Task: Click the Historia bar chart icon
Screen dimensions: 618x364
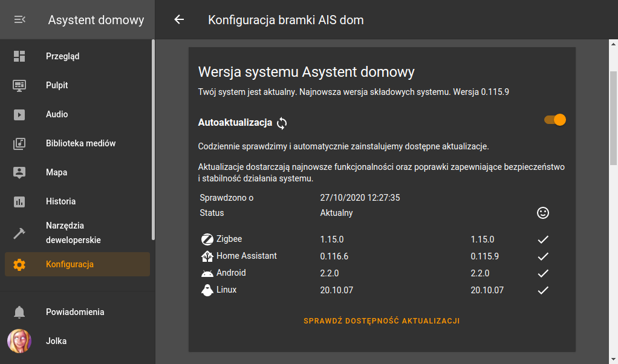Action: 19,202
